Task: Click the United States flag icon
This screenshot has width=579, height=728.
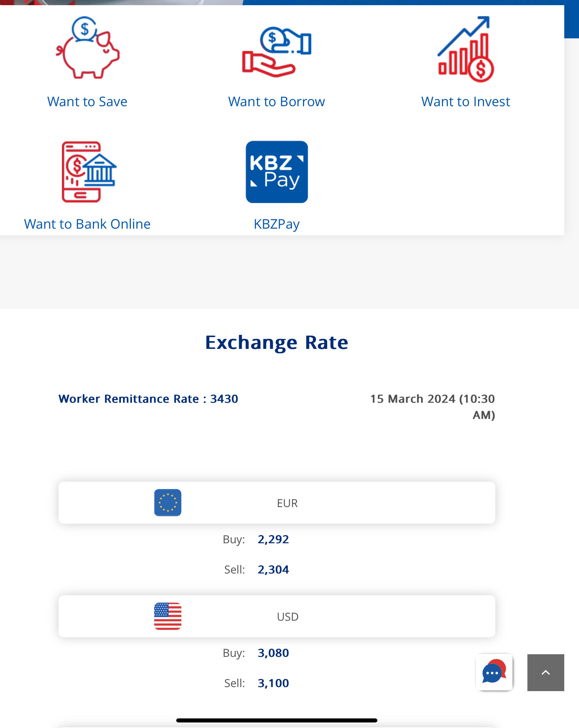Action: pyautogui.click(x=168, y=616)
